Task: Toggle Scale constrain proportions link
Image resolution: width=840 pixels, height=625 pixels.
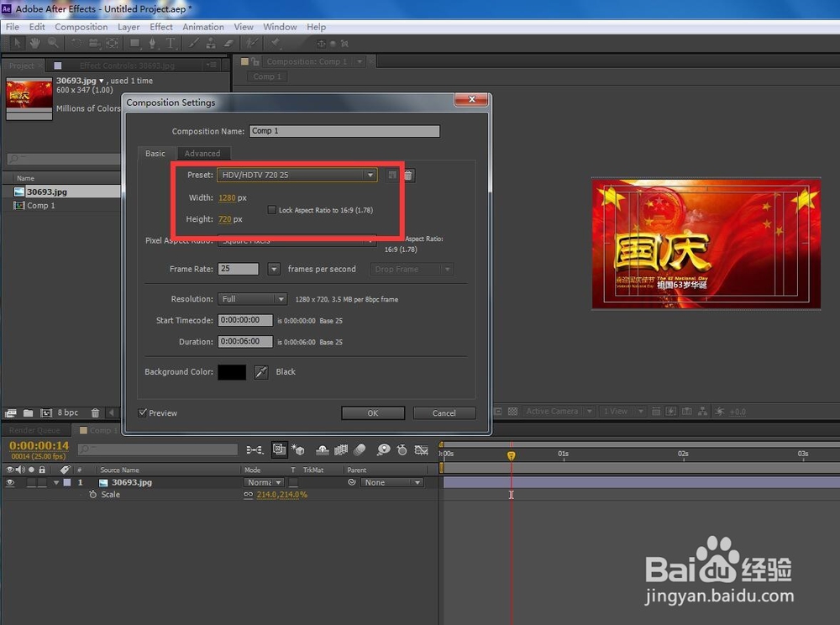Action: (x=248, y=495)
